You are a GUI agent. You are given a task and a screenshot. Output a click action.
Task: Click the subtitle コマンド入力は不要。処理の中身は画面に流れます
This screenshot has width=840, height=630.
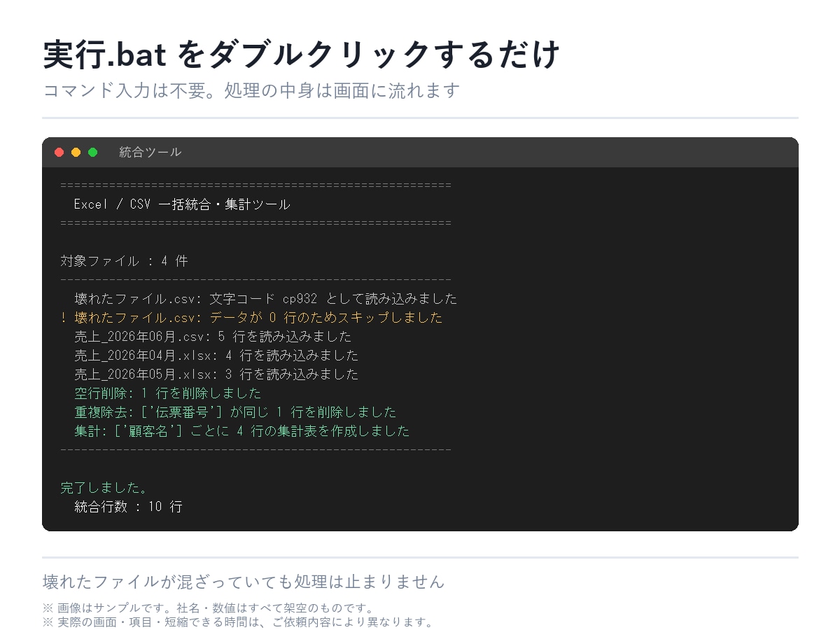tap(251, 91)
